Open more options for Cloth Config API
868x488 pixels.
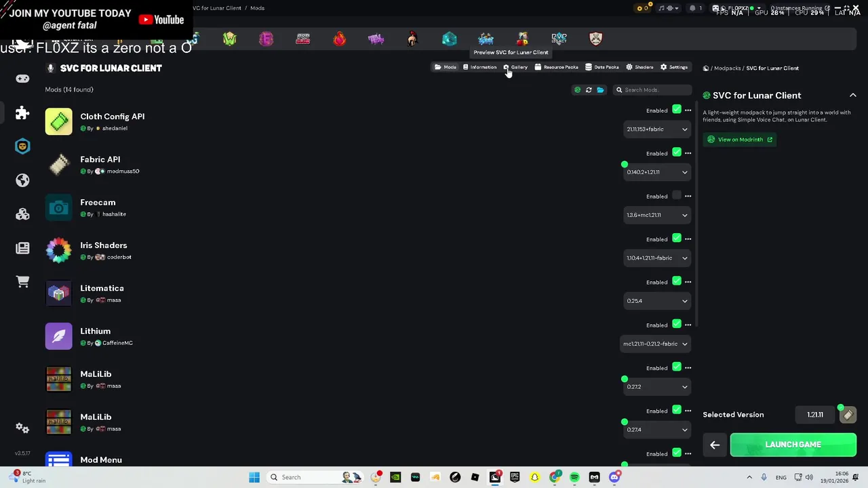tap(688, 110)
